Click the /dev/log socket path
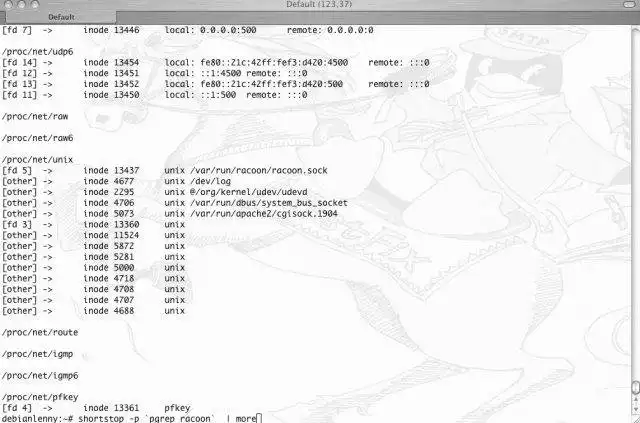Screen dimensions: 640x423 [x=210, y=181]
